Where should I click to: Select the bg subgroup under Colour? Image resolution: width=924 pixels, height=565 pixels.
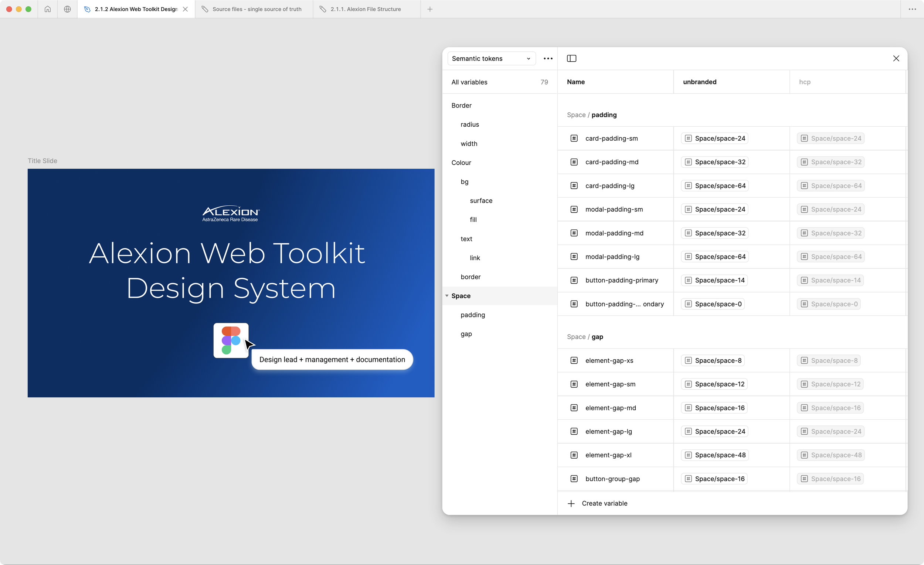pos(465,182)
